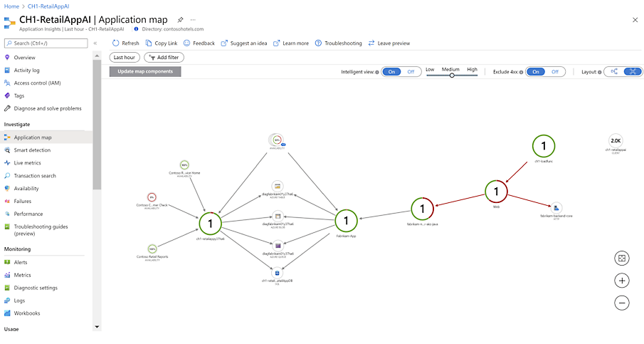Open the more options ellipsis in title
This screenshot has width=644, height=344.
tap(193, 20)
